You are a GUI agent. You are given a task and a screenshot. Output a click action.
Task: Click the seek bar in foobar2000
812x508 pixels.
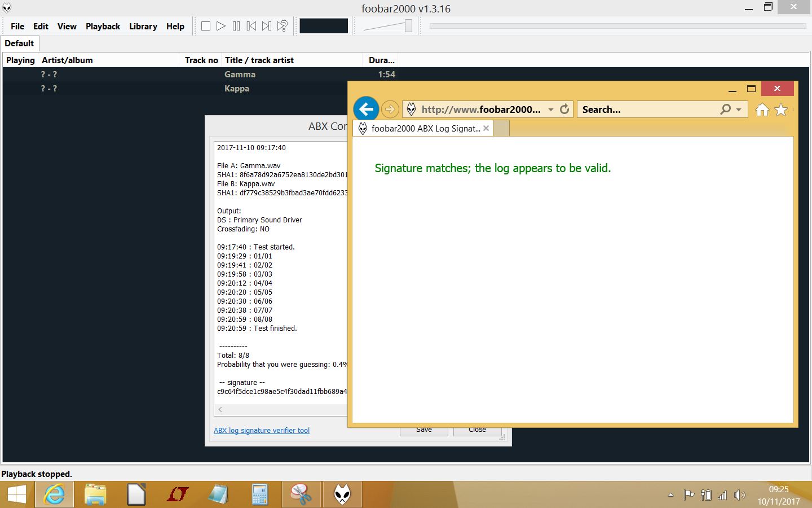(x=617, y=26)
